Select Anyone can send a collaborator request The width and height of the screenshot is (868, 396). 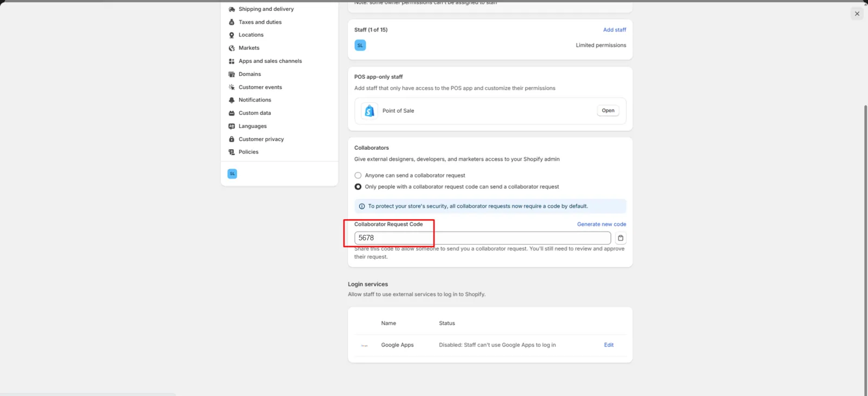click(358, 175)
